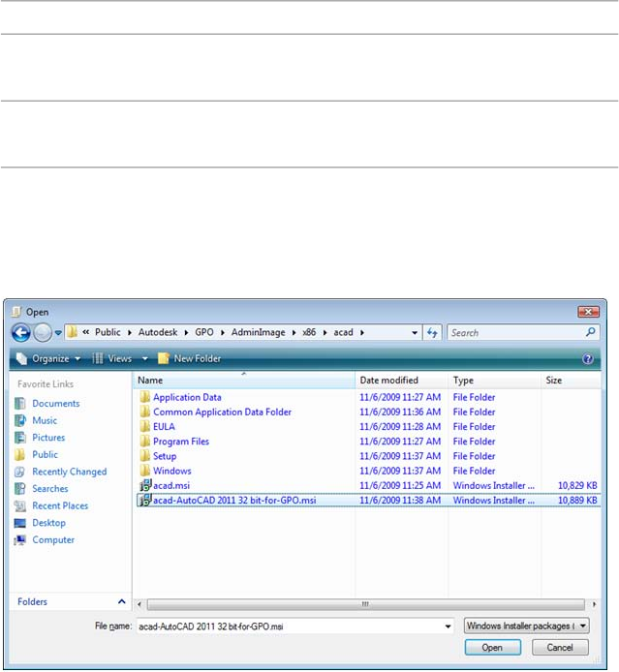Click the folder icon in address bar
Image resolution: width=619 pixels, height=672 pixels.
[x=73, y=332]
